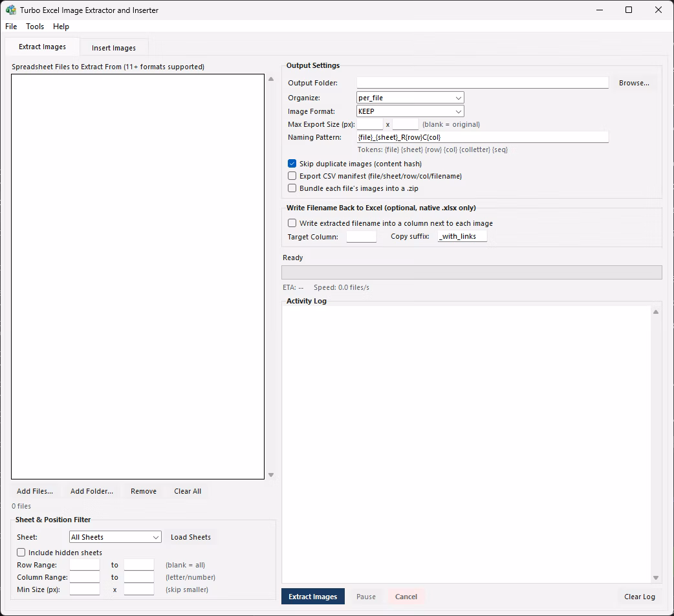Maximize the window

(x=629, y=10)
